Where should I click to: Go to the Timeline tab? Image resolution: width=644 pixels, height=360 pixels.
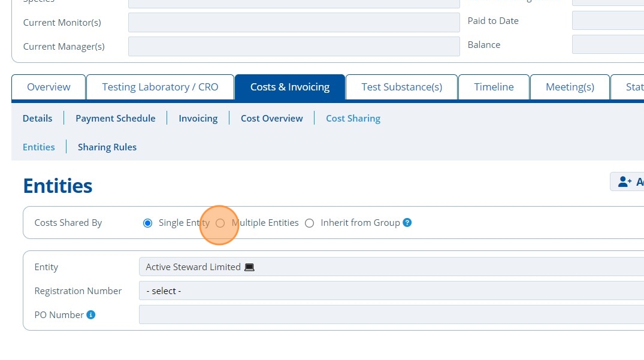[x=494, y=87]
